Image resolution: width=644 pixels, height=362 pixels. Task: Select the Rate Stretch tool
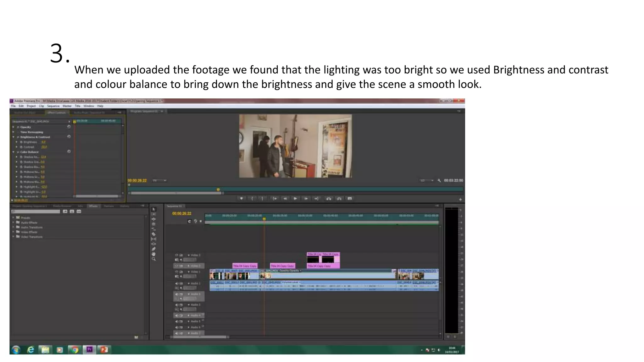click(x=154, y=229)
